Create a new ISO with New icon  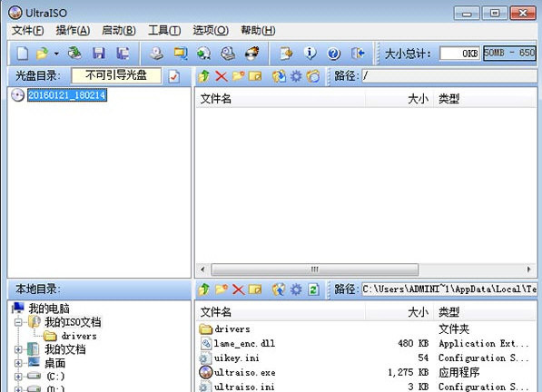click(23, 54)
